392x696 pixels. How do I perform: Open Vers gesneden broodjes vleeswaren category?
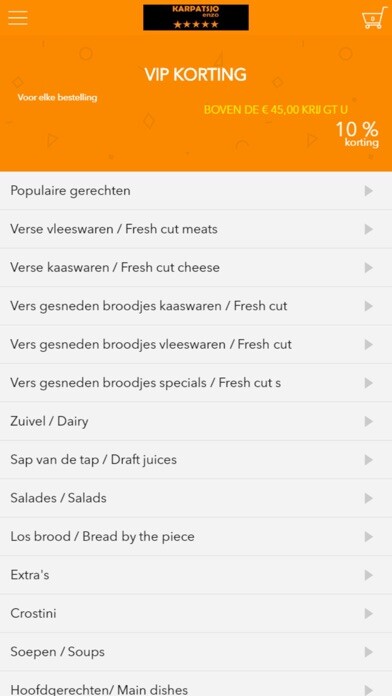[196, 344]
